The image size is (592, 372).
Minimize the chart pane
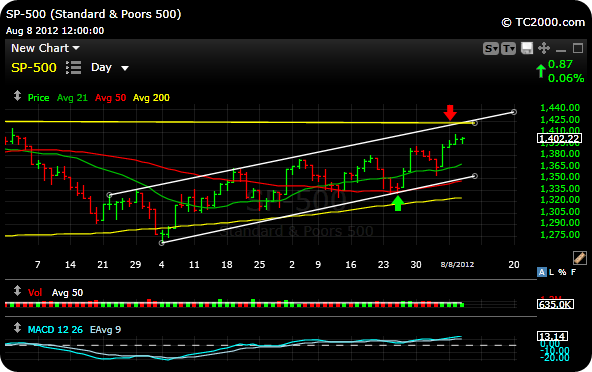(561, 50)
